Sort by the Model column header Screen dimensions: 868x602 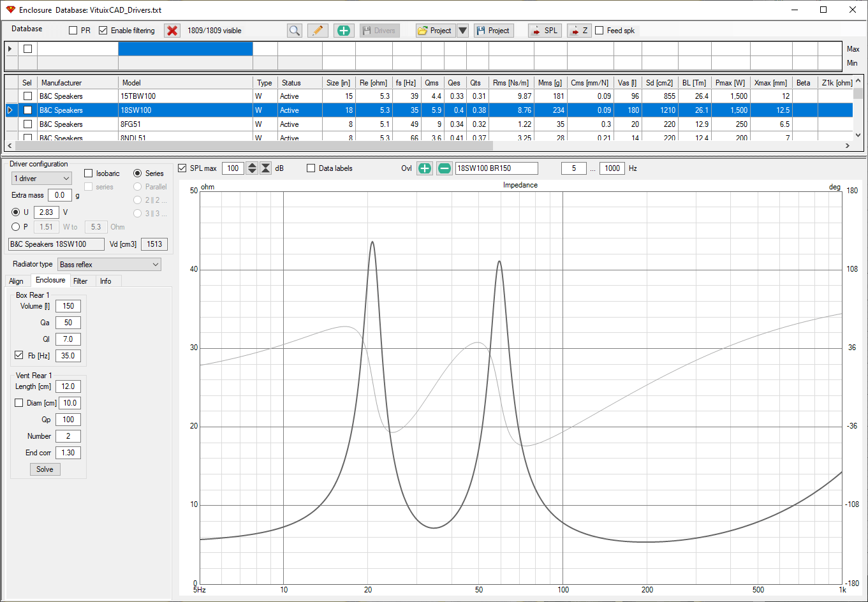tap(186, 83)
